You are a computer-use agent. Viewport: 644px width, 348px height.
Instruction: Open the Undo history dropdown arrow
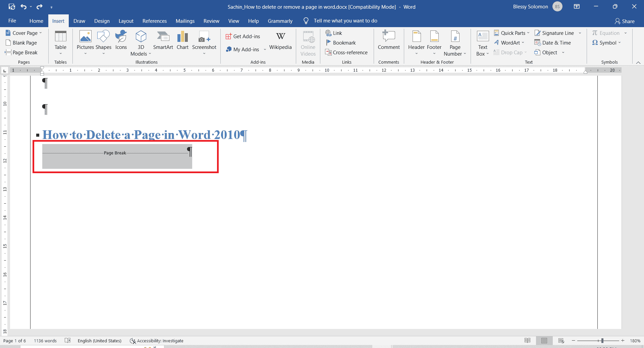pyautogui.click(x=31, y=7)
